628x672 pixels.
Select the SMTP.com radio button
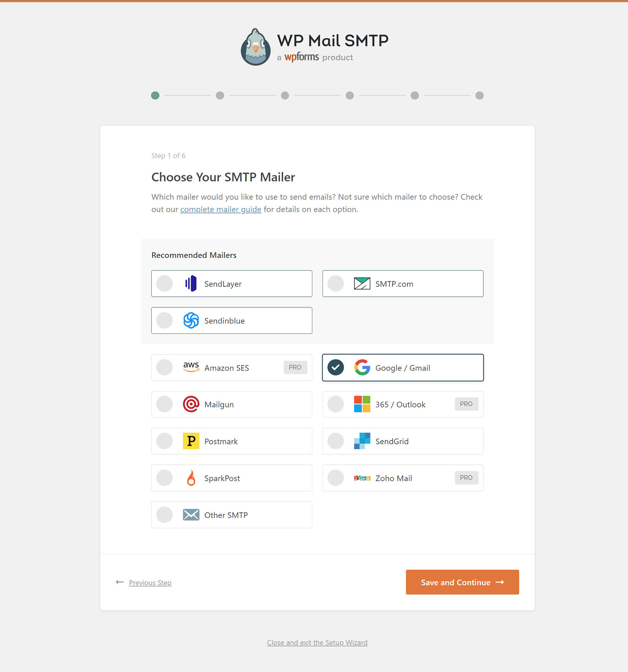[335, 283]
